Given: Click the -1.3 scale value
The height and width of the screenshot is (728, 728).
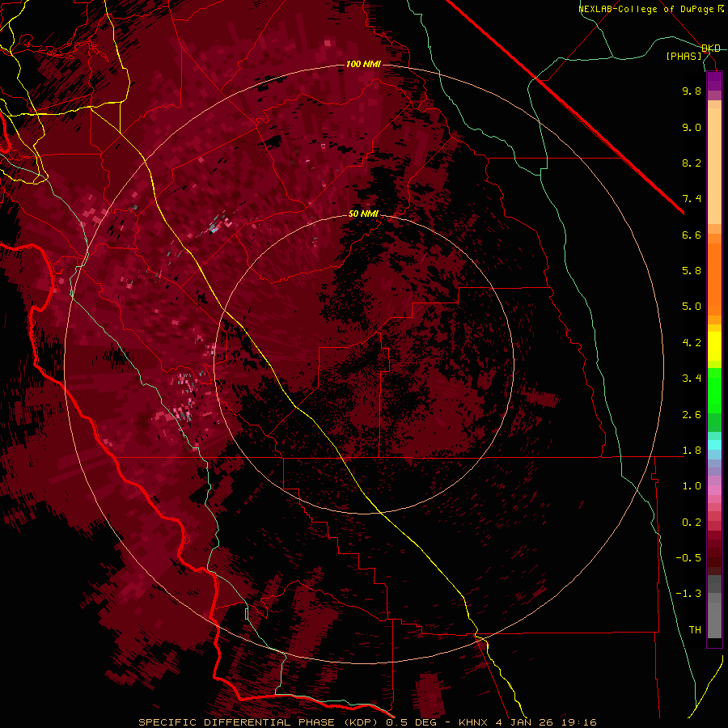Looking at the screenshot, I should (x=688, y=594).
